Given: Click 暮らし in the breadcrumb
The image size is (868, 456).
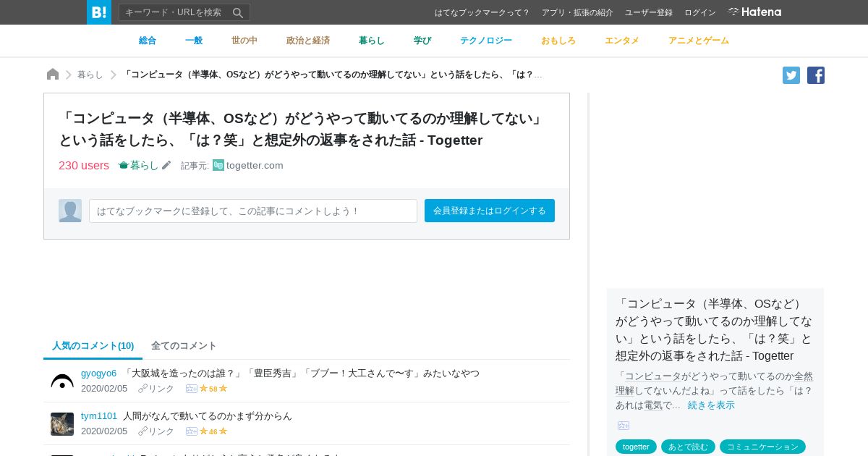Looking at the screenshot, I should (x=90, y=75).
